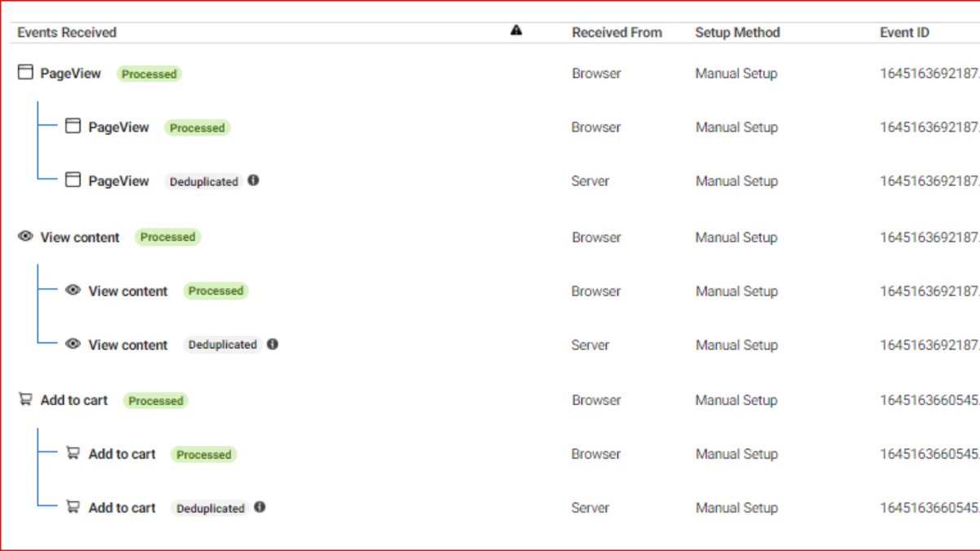Click the Event ID column header
Image resolution: width=980 pixels, height=551 pixels.
(904, 33)
